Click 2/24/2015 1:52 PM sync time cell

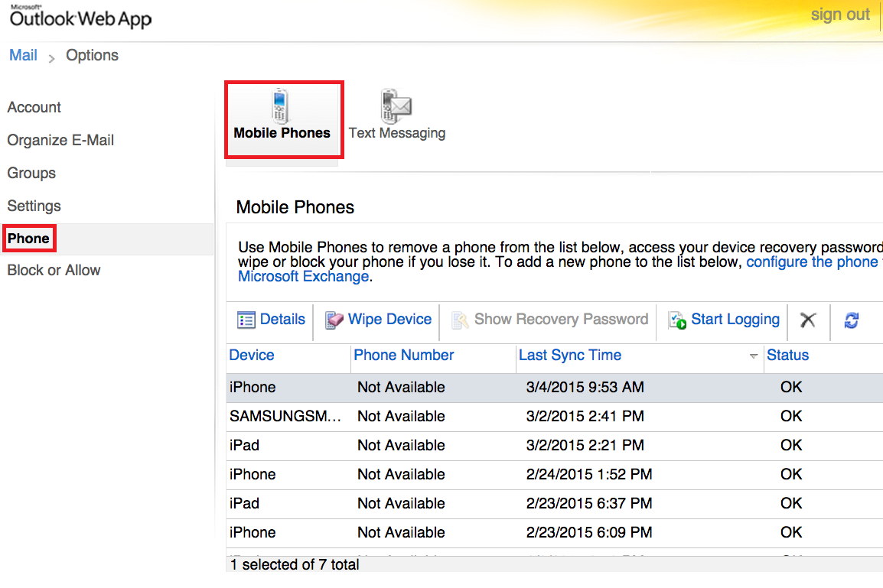pos(589,474)
